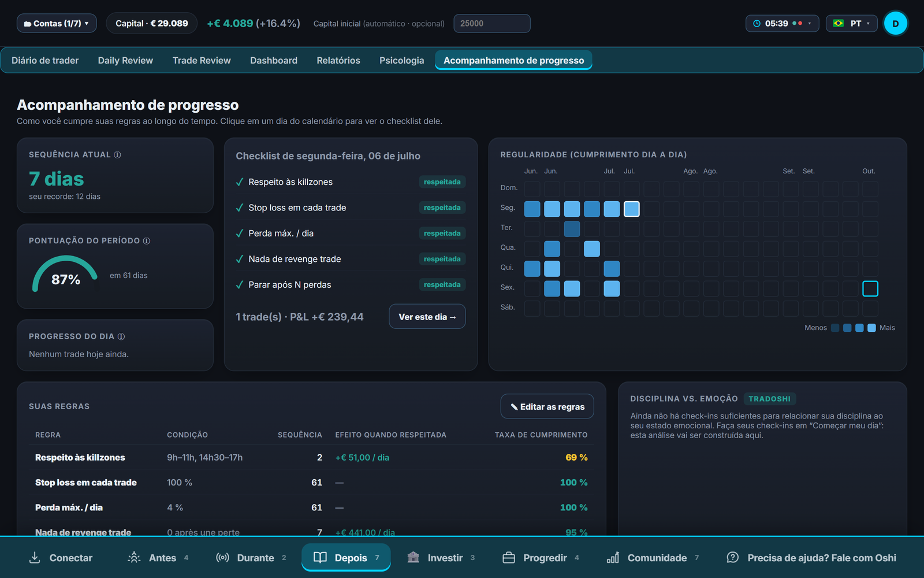924x578 pixels.
Task: Open the Relatórios tab
Action: [x=338, y=61]
